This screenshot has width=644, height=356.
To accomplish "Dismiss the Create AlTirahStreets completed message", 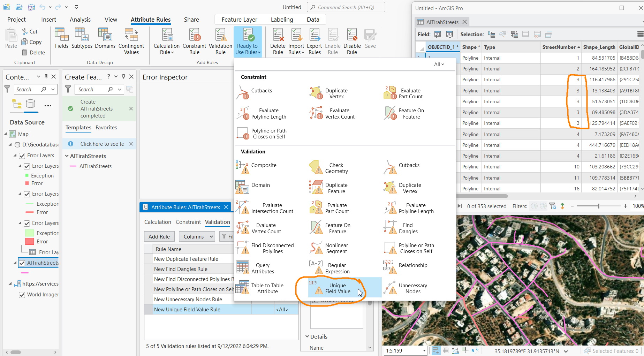I will [x=131, y=108].
